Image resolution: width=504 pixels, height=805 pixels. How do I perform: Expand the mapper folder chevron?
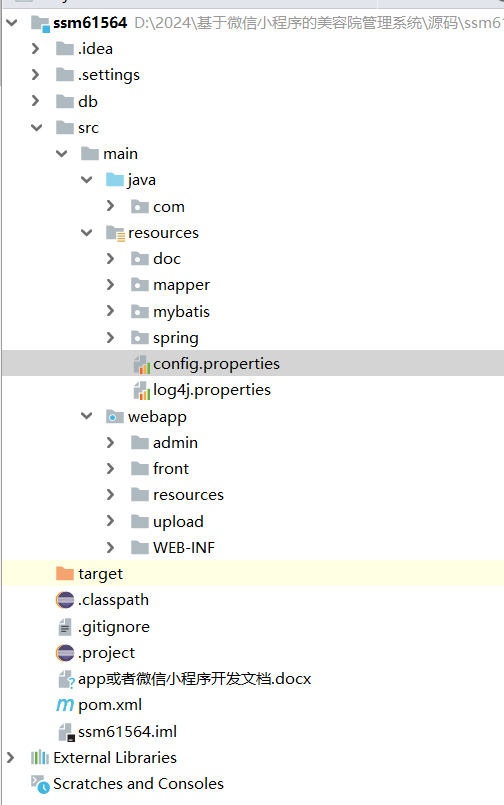coord(110,284)
